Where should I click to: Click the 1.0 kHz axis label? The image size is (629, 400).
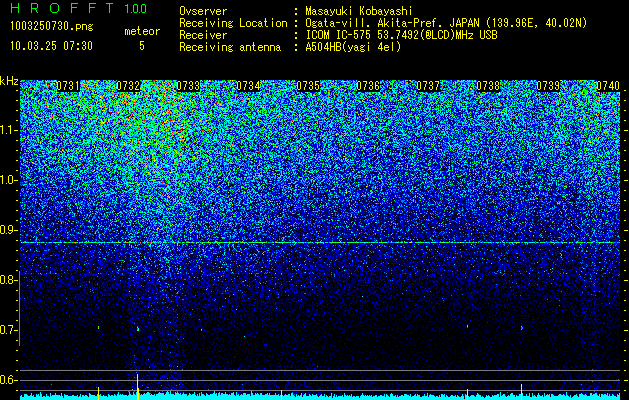[9, 180]
